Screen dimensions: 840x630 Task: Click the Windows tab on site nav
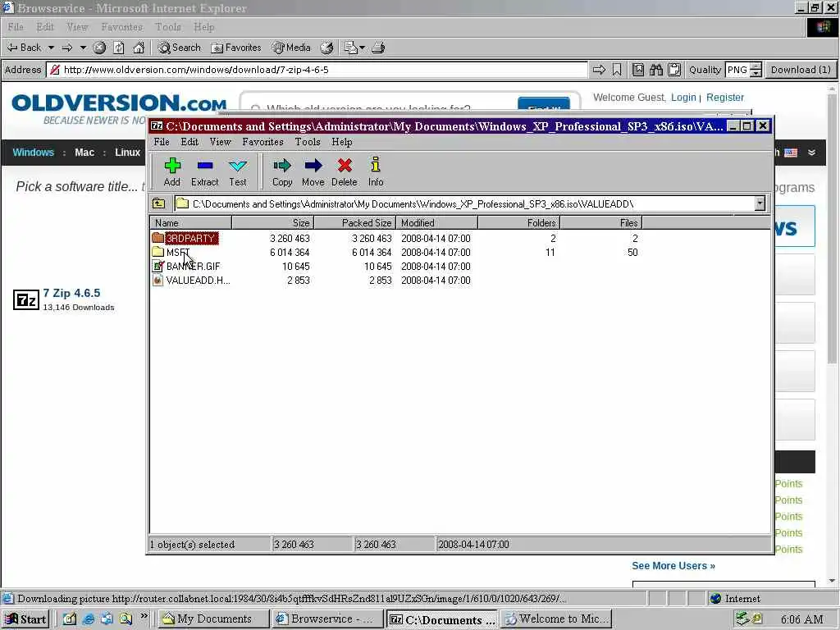[33, 153]
